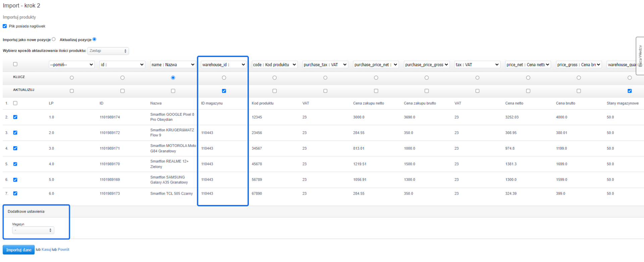Uncheck row 7 TCL 505 Czarny checkbox

coord(15,194)
